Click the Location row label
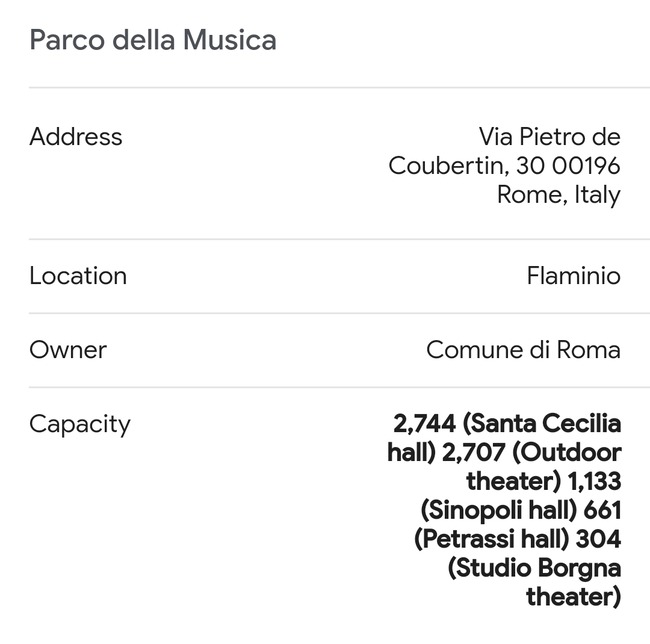 coord(78,276)
